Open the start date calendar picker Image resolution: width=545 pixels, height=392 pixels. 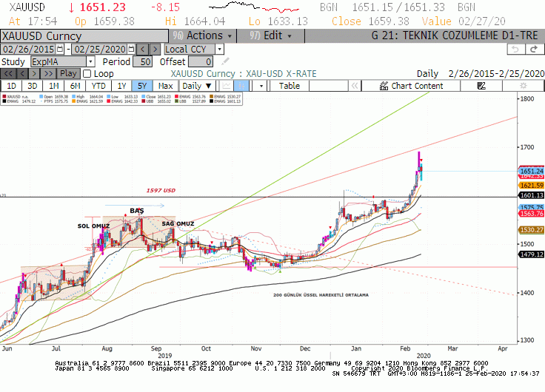(x=60, y=49)
